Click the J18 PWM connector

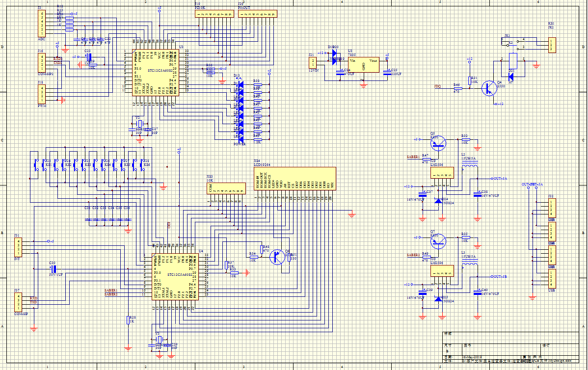[x=42, y=92]
